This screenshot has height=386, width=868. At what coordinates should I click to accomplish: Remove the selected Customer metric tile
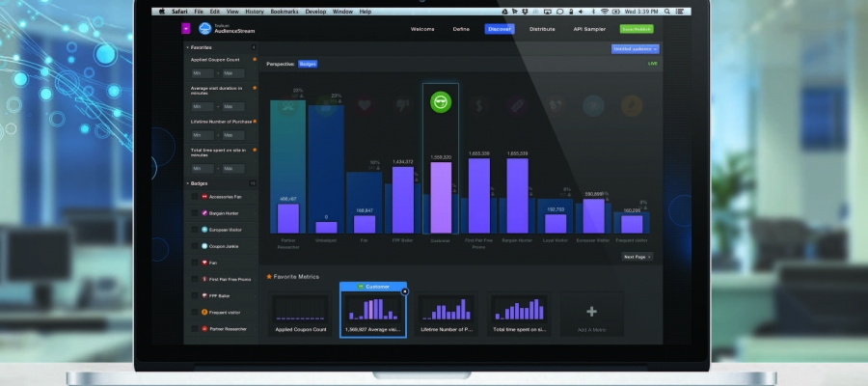click(405, 290)
